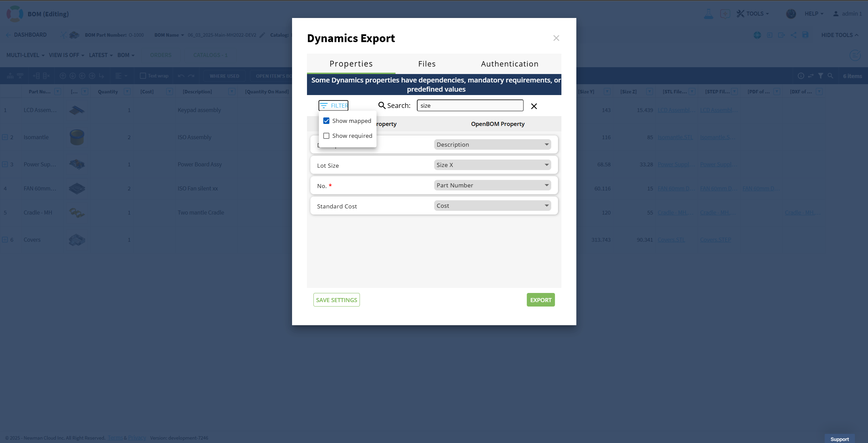Toggle the Text wrap checkbox

tap(143, 76)
